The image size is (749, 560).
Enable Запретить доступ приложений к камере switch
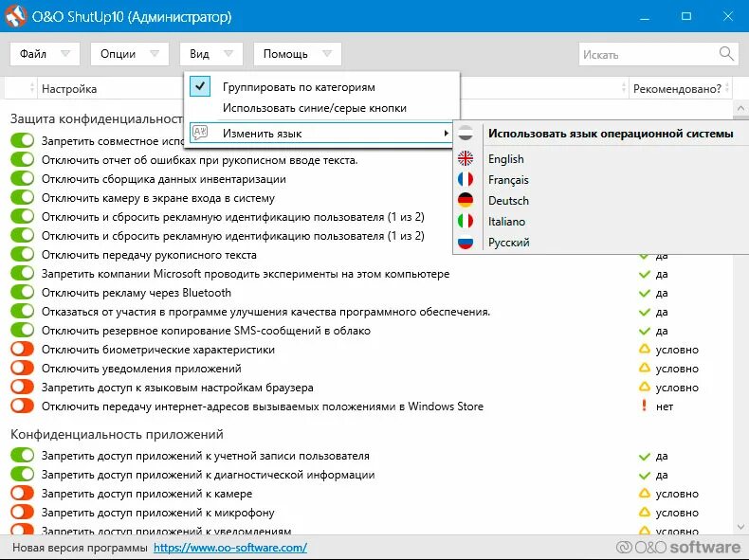[x=23, y=493]
